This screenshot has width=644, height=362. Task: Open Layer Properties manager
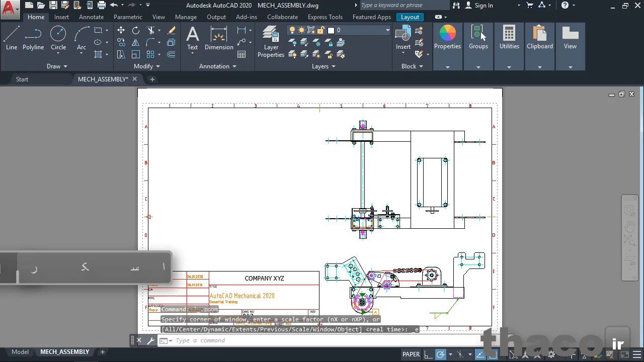click(271, 42)
